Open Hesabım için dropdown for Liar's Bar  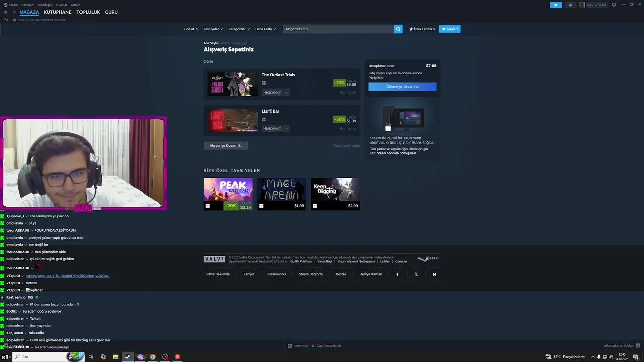(x=276, y=128)
